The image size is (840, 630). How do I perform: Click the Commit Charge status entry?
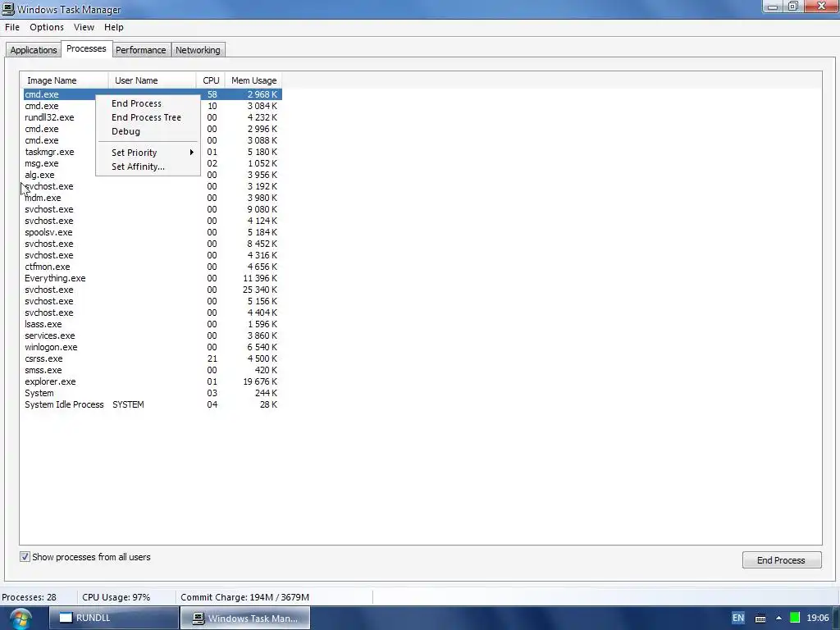pyautogui.click(x=244, y=597)
